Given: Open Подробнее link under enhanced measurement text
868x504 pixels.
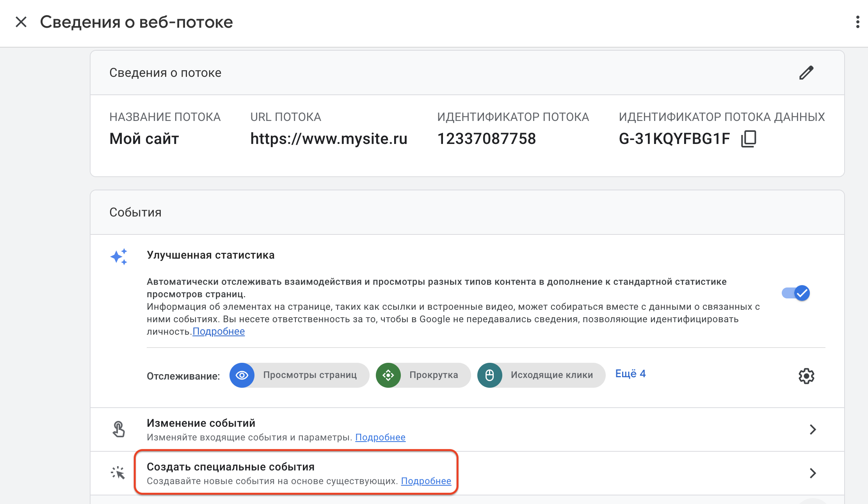Looking at the screenshot, I should click(x=219, y=332).
